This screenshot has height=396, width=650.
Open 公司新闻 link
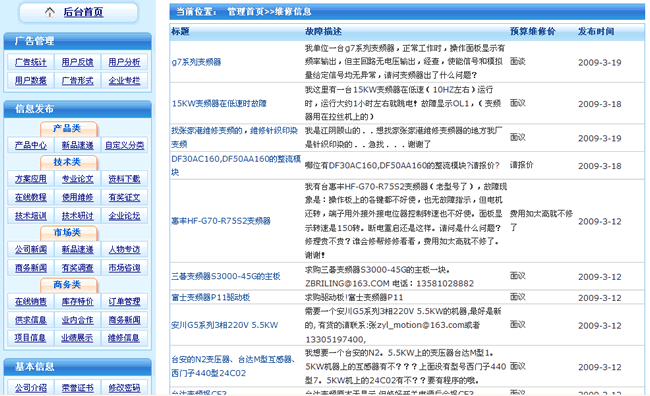pos(31,249)
